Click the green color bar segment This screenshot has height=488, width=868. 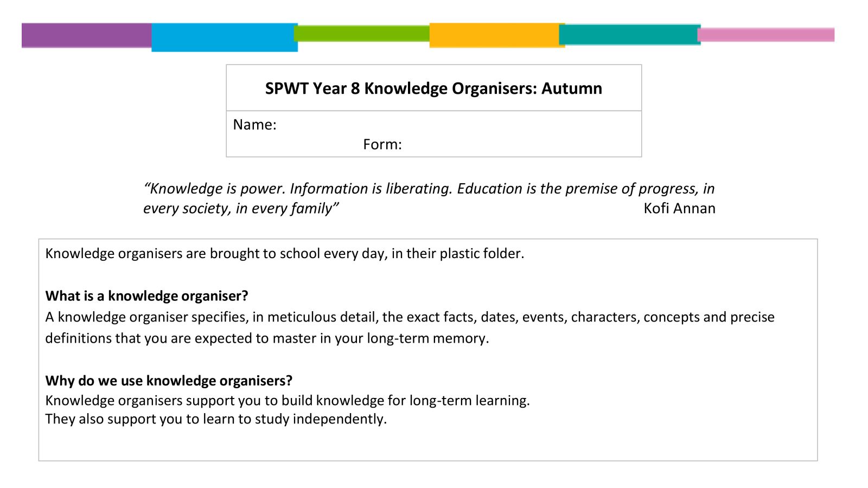pos(362,34)
